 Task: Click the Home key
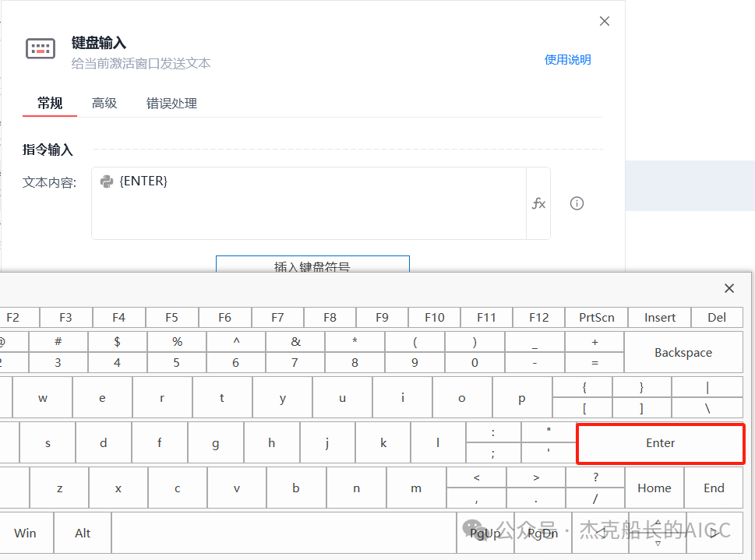(x=654, y=488)
